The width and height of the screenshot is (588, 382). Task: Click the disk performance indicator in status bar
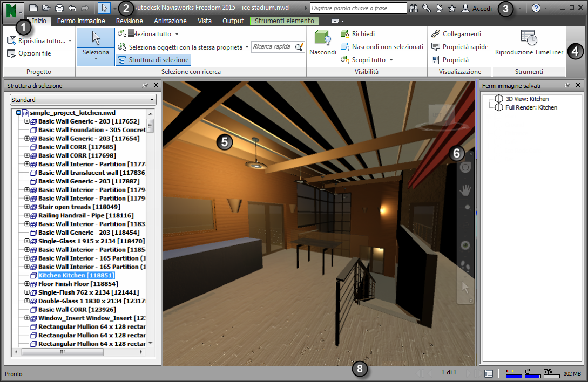[x=532, y=373]
